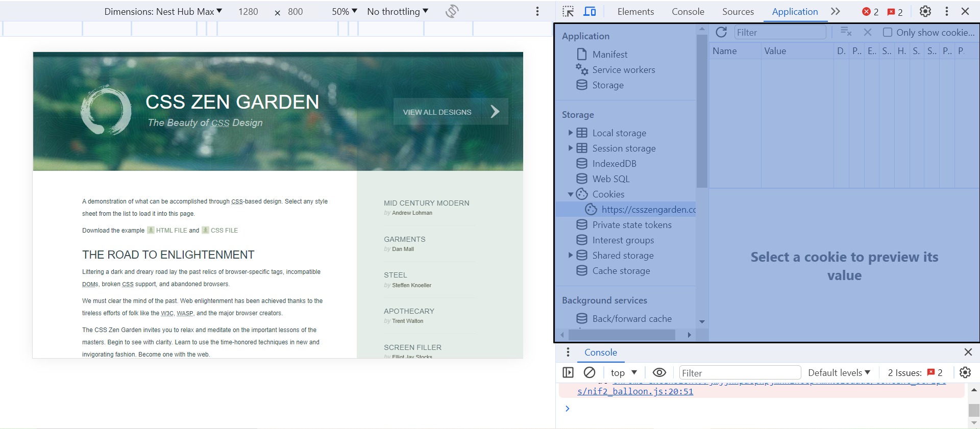Toggle the console sidebar icon

tap(568, 372)
